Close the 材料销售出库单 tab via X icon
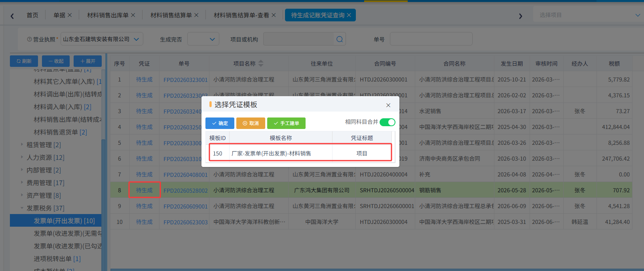The image size is (644, 271). click(133, 15)
